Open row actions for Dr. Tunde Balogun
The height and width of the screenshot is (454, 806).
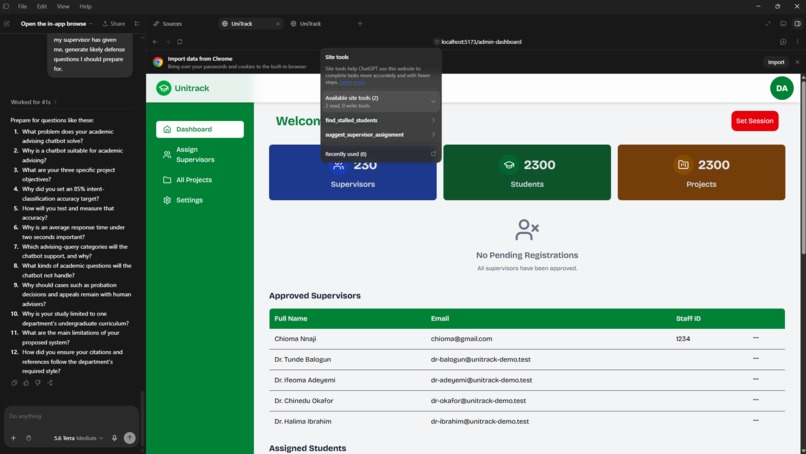point(756,358)
